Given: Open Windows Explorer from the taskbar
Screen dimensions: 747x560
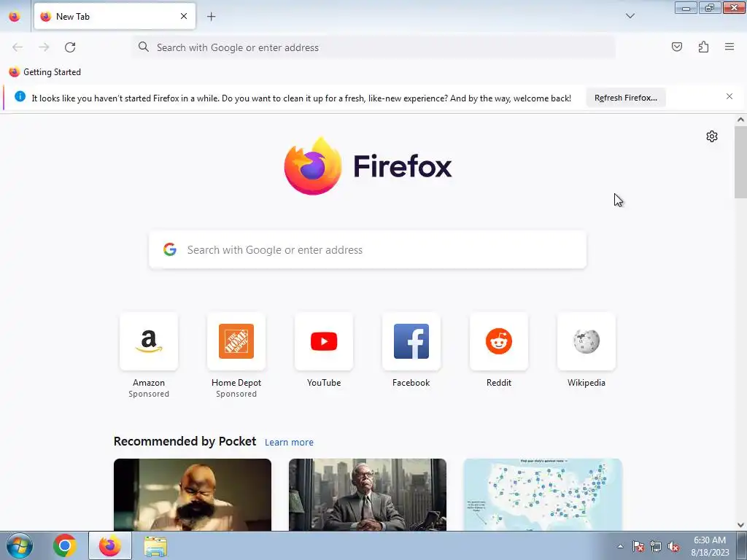Looking at the screenshot, I should 155,546.
